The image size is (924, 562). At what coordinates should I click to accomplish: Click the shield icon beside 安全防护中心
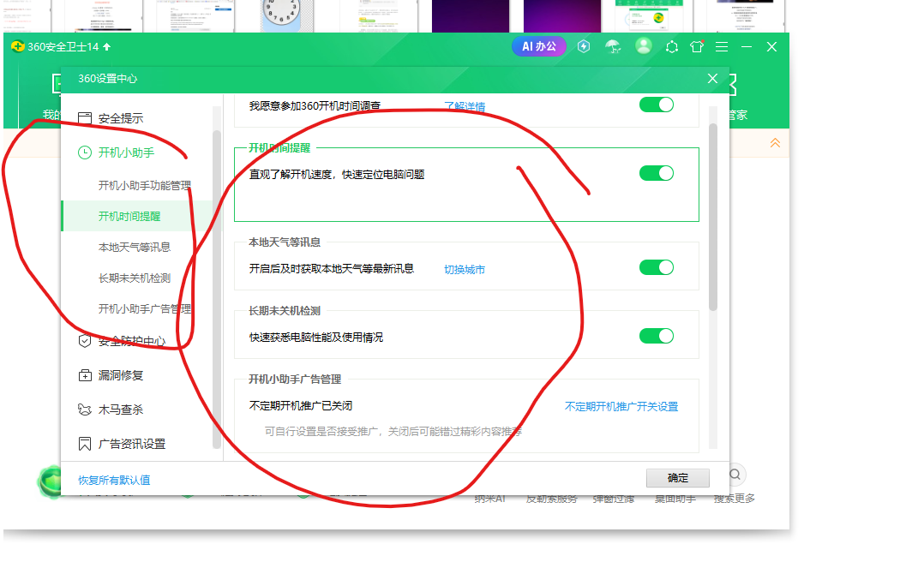(85, 340)
